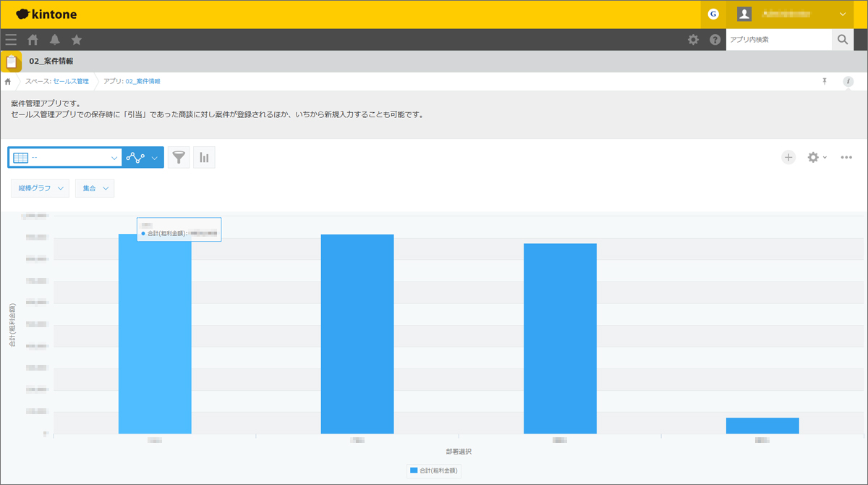Click the short fourth bar in the chart
Viewport: 868px width, 485px height.
coord(762,426)
